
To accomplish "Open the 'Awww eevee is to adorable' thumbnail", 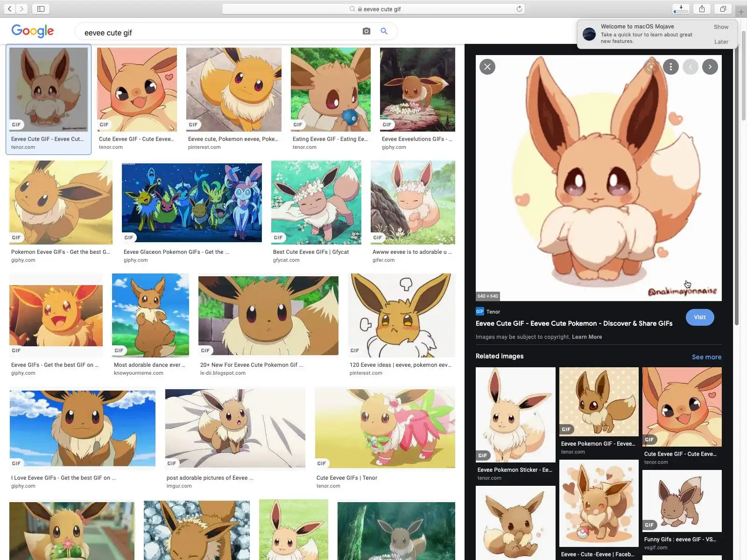I will click(x=413, y=203).
